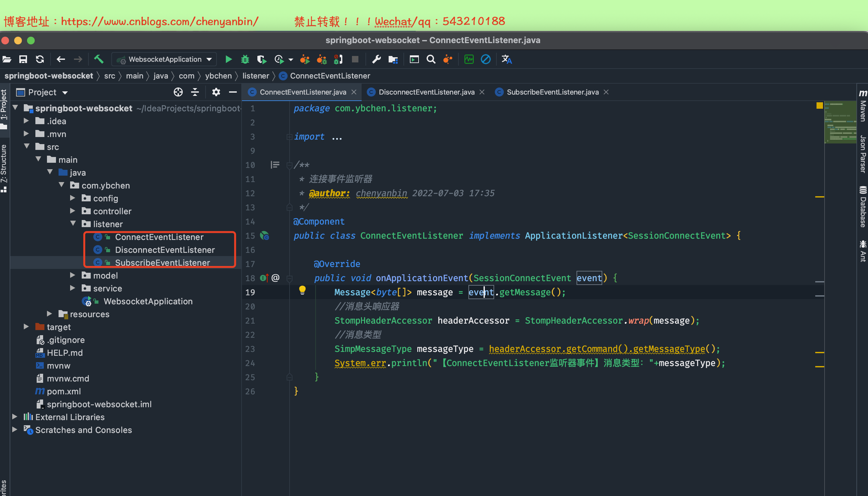Open Search Everywhere magnifier icon
This screenshot has width=868, height=496.
click(431, 59)
